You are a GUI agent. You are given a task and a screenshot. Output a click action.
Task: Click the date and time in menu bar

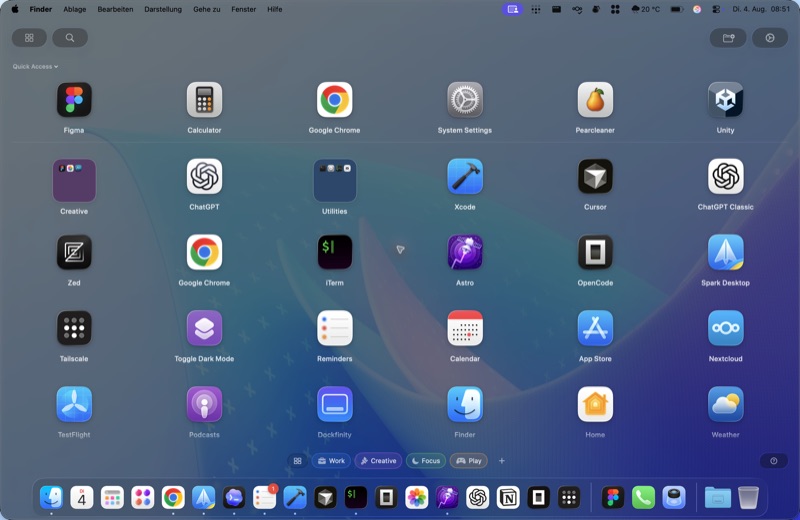click(761, 9)
